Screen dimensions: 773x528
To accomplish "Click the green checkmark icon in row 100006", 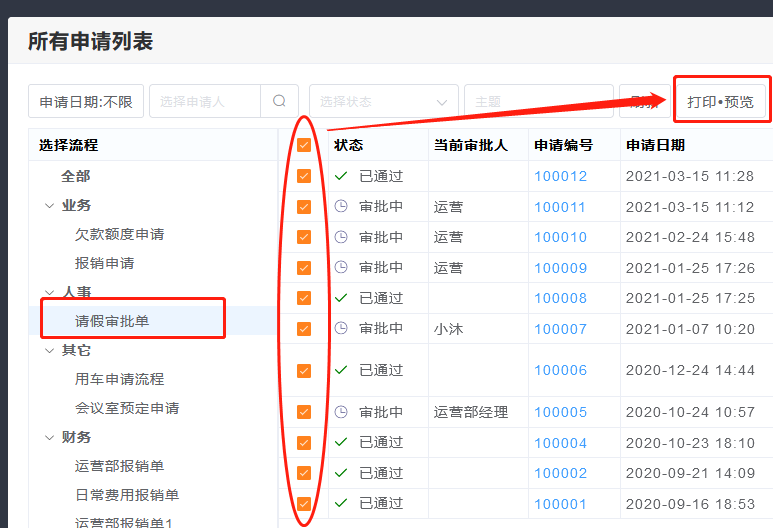I will tap(341, 370).
